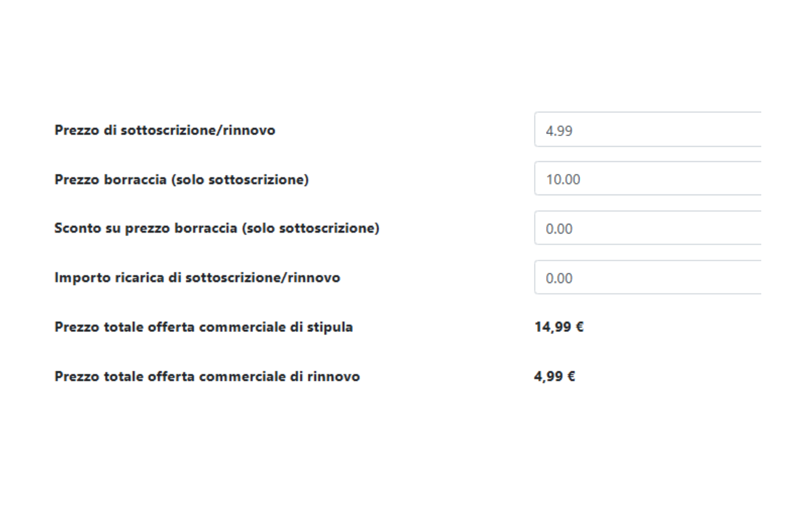812x508 pixels.
Task: Click the 4,99 € rinnovo total value
Action: [554, 377]
